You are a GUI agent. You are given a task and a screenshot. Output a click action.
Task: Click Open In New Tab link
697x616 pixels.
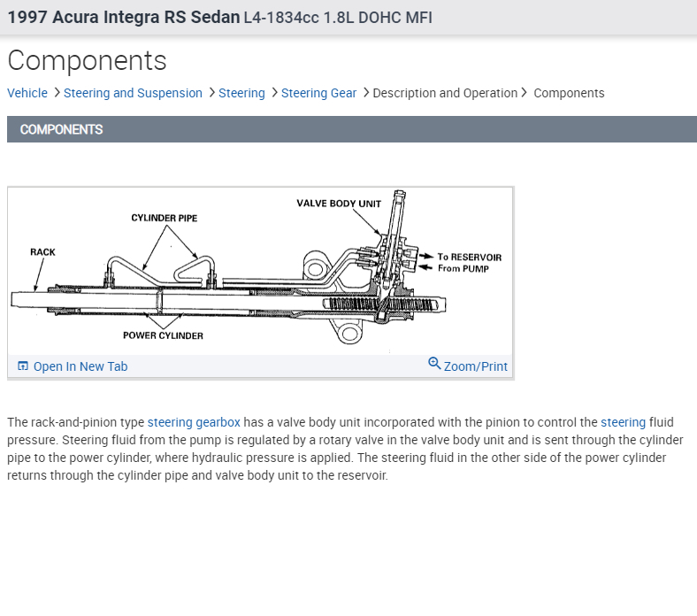click(80, 366)
